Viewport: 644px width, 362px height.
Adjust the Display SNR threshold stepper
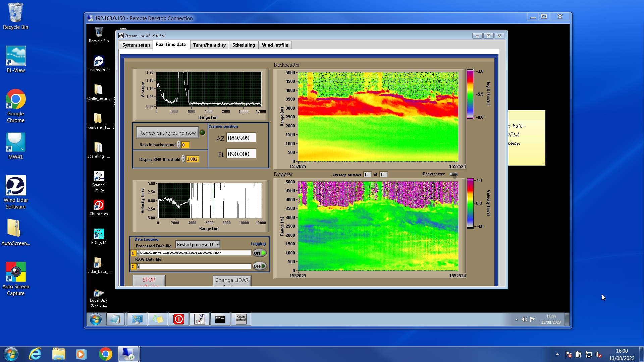(x=183, y=159)
